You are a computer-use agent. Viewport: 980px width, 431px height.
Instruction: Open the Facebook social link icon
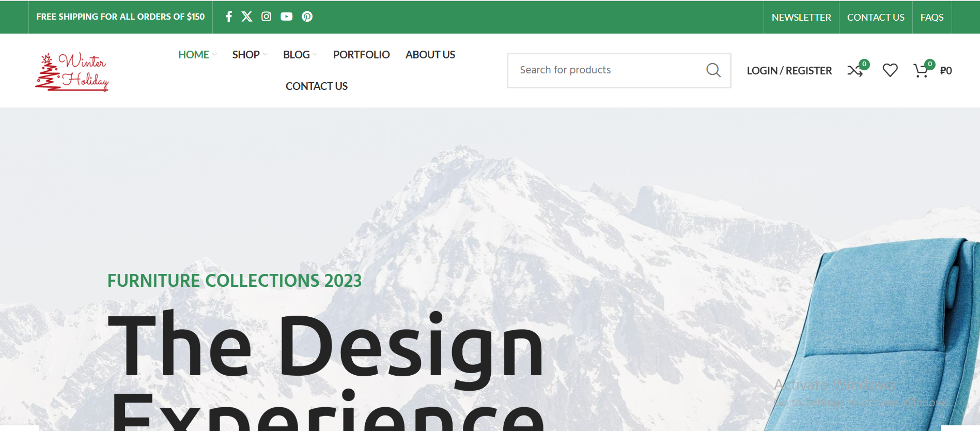tap(229, 17)
